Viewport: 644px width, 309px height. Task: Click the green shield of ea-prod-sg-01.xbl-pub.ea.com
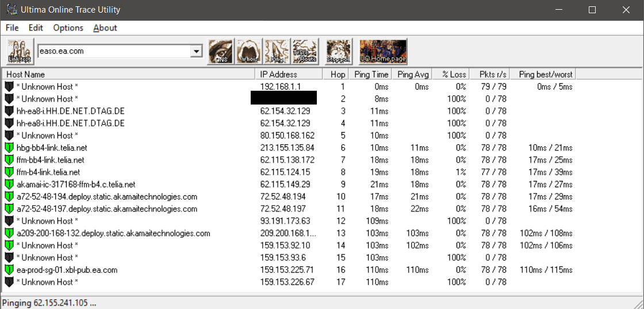[9, 270]
